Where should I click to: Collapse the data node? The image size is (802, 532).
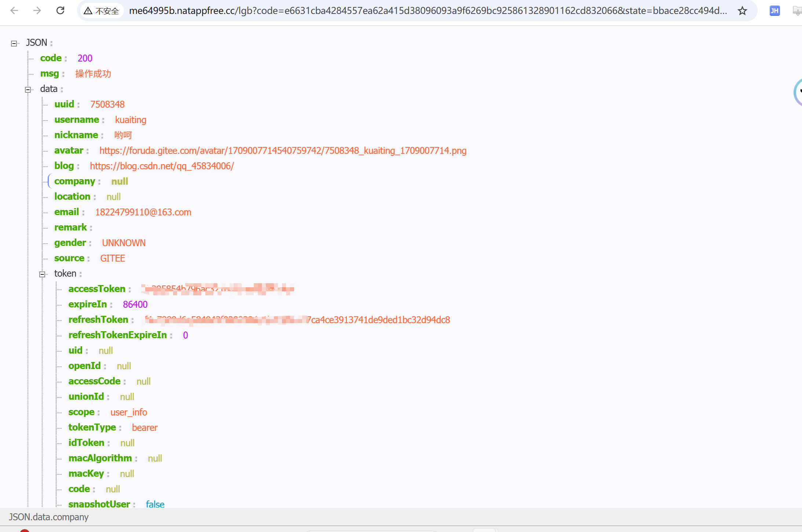(28, 89)
